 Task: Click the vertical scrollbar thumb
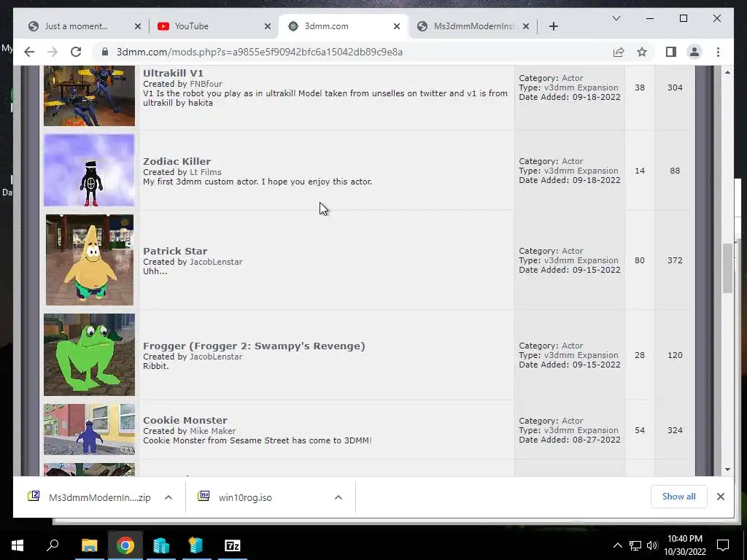click(727, 268)
